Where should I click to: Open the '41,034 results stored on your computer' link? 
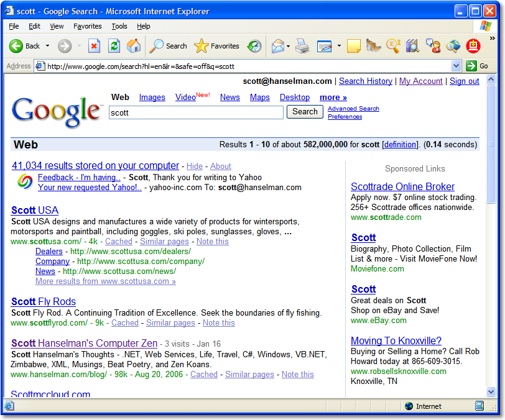(95, 165)
